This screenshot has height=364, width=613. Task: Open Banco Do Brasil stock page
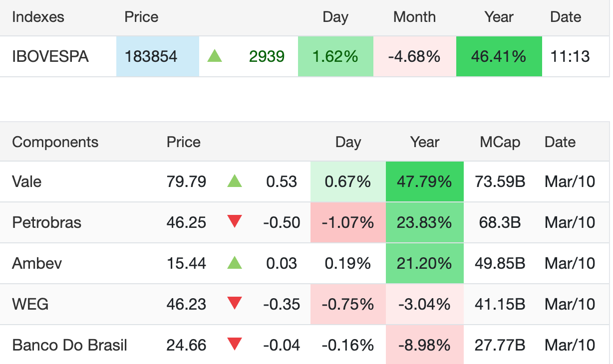[69, 345]
